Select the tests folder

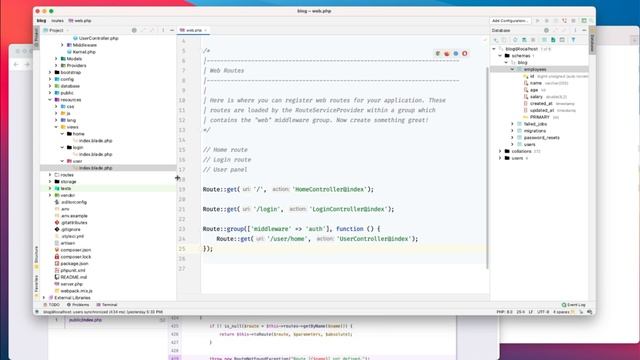(x=66, y=189)
